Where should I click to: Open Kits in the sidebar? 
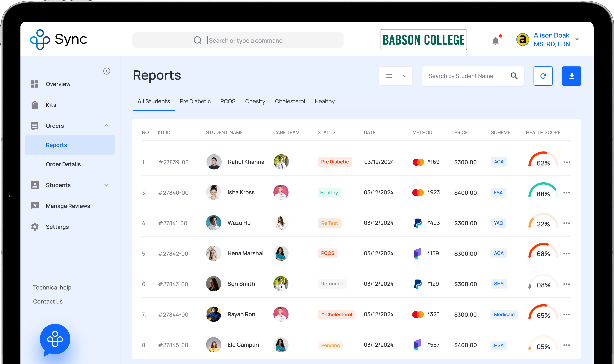point(51,105)
